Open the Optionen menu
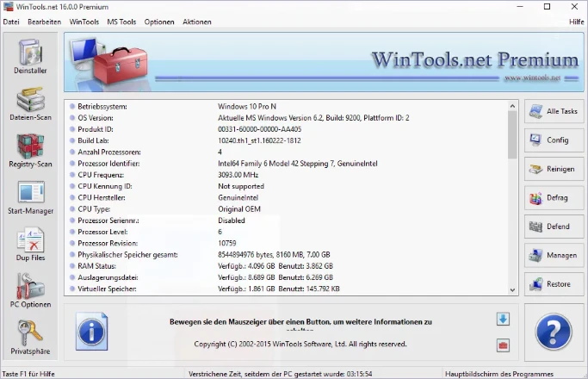The width and height of the screenshot is (588, 379). click(159, 22)
